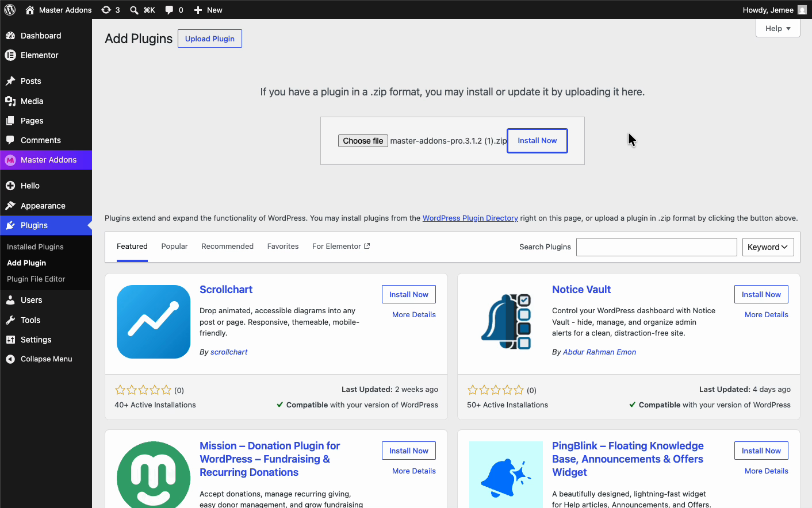This screenshot has height=508, width=812.
Task: Open the PingBlink title link
Action: click(x=628, y=459)
